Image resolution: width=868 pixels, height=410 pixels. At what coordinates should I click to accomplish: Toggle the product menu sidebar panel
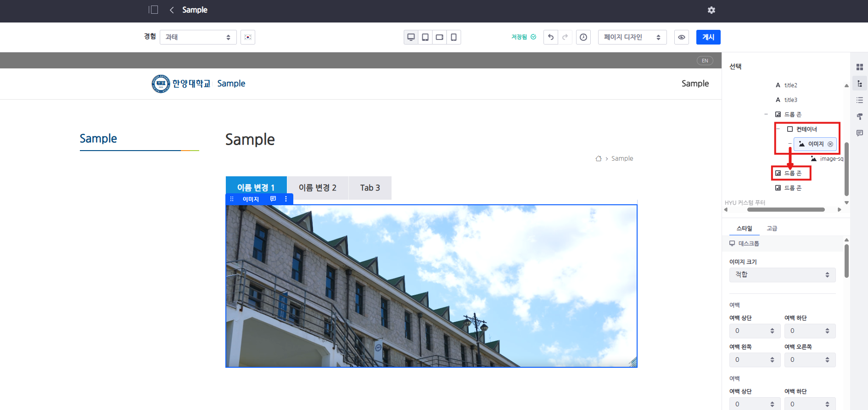153,10
